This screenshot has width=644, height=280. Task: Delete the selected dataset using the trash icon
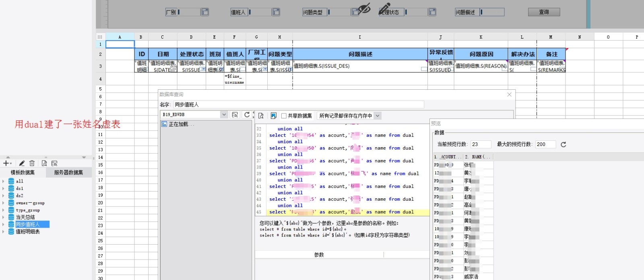click(32, 163)
